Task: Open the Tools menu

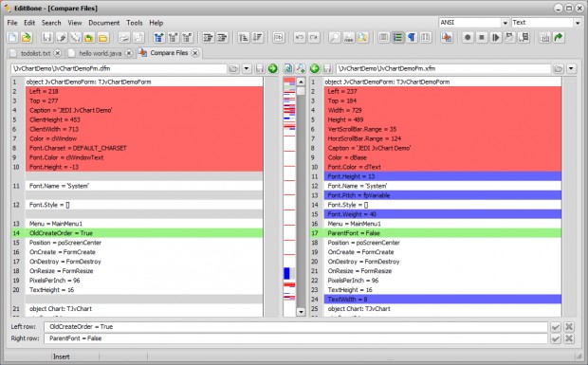Action: pos(135,23)
